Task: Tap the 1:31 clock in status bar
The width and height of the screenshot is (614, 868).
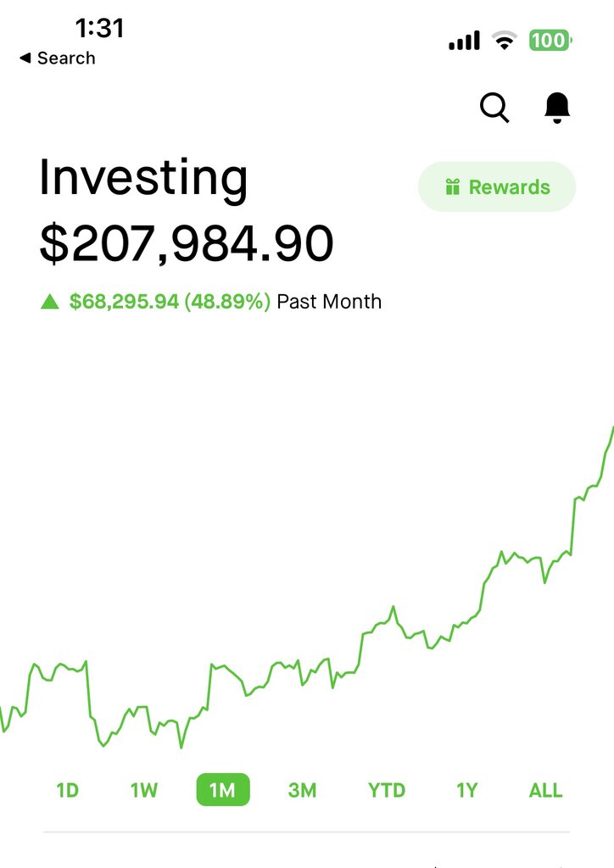Action: [99, 28]
